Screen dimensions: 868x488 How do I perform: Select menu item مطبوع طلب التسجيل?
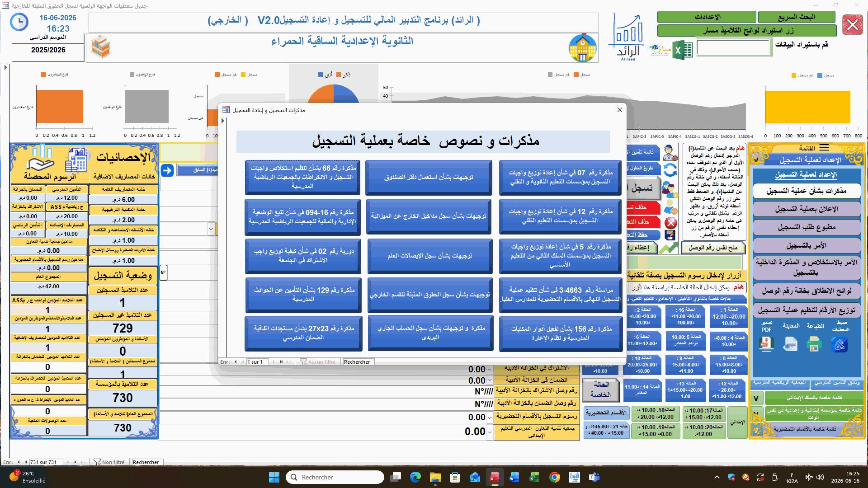(x=807, y=227)
